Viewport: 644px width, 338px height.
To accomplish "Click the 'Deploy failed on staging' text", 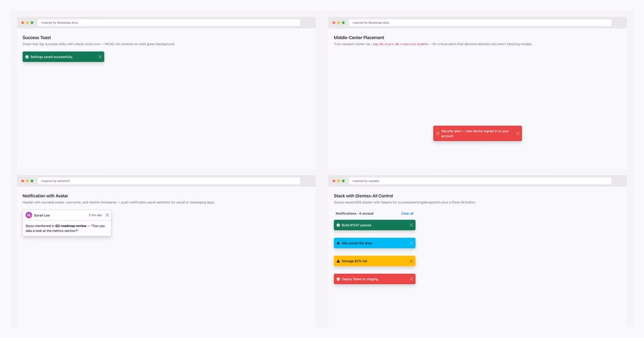I will (x=360, y=279).
